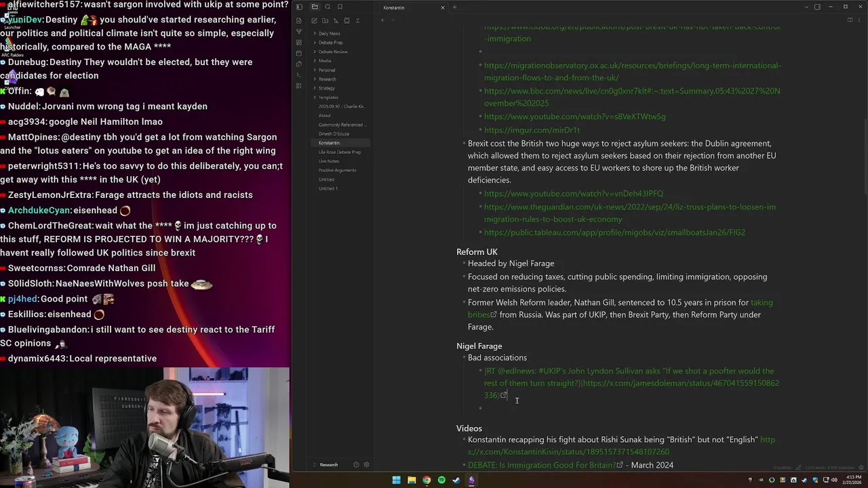Open graph view from the ribbon

[299, 31]
